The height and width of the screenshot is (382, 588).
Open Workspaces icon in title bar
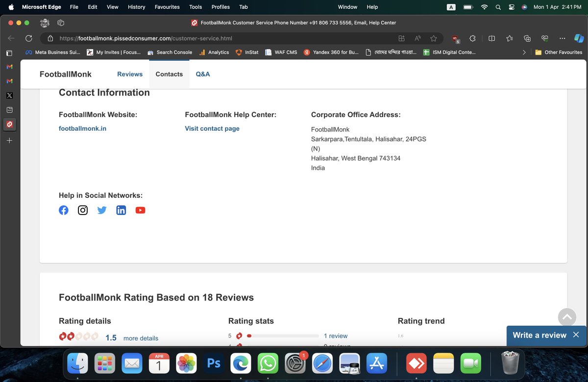point(61,23)
